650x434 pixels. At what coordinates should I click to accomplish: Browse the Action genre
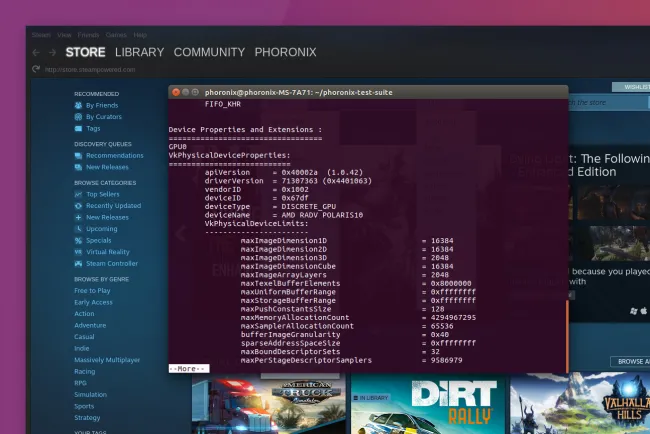pos(84,314)
